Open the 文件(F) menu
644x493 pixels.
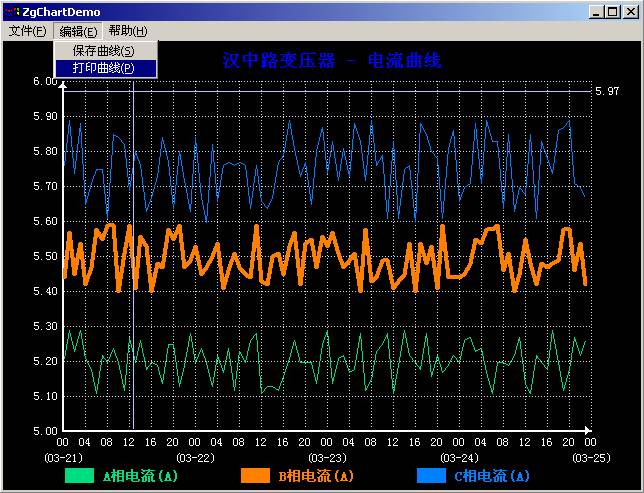tap(27, 31)
